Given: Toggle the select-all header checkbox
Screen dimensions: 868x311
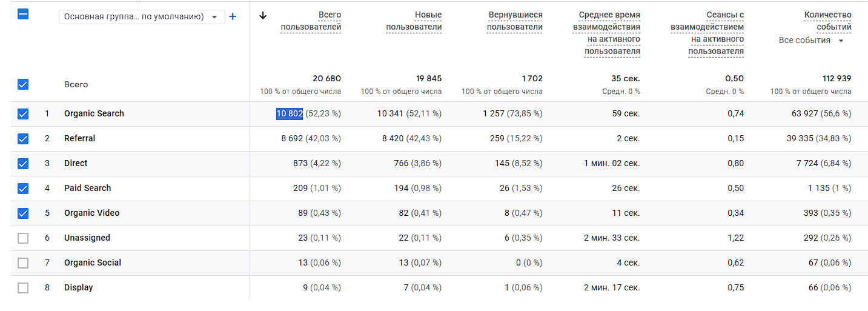Looking at the screenshot, I should point(23,15).
